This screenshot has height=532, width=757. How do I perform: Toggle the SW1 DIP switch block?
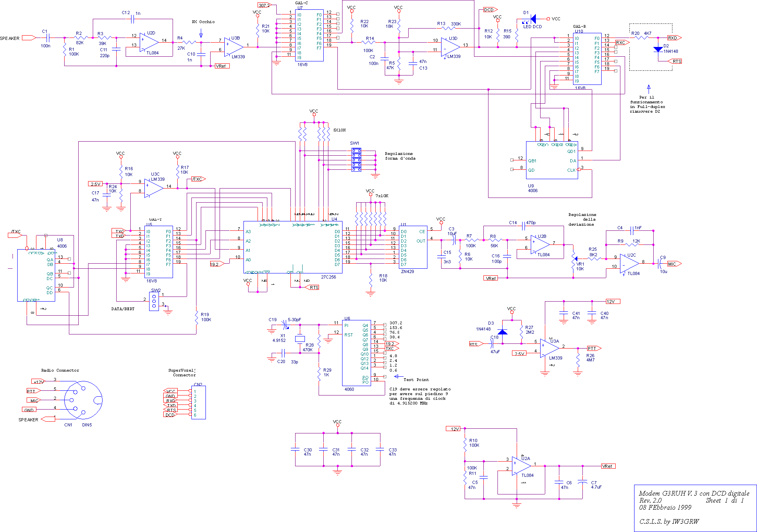click(356, 160)
